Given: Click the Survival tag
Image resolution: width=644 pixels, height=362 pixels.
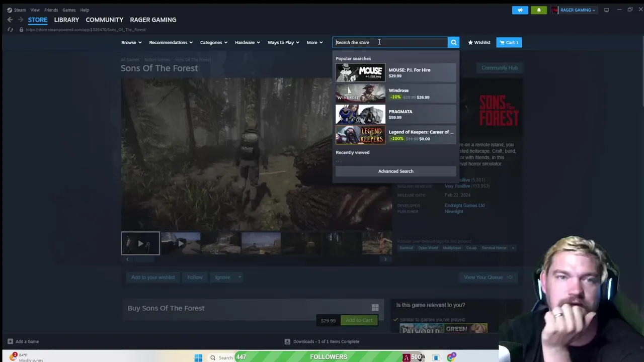Looking at the screenshot, I should click(x=406, y=248).
